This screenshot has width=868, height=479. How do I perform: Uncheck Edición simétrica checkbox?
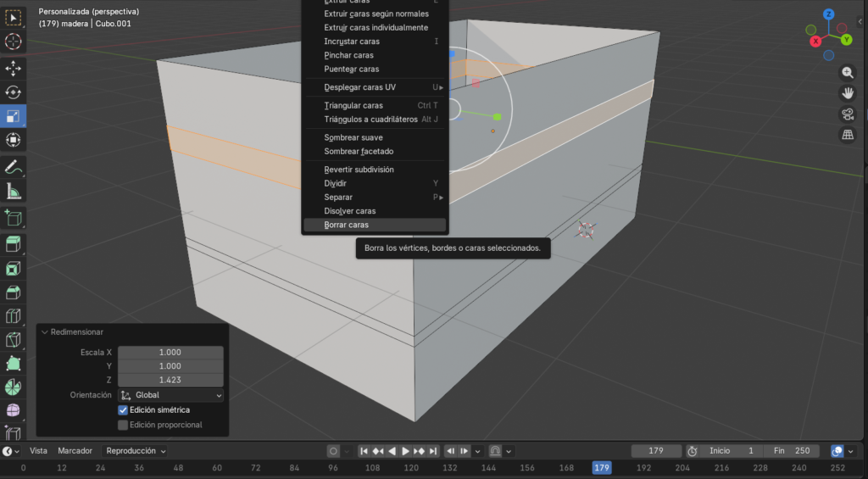coord(123,410)
